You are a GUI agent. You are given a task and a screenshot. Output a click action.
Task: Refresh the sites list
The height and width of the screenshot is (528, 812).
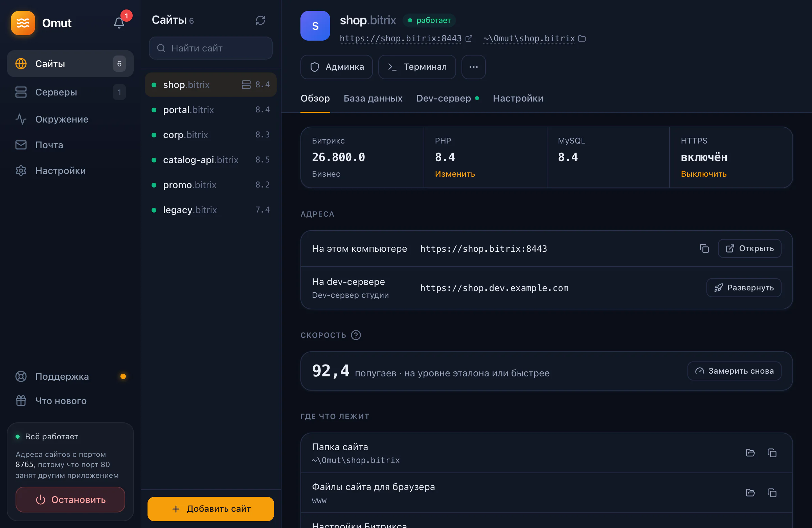coord(260,21)
